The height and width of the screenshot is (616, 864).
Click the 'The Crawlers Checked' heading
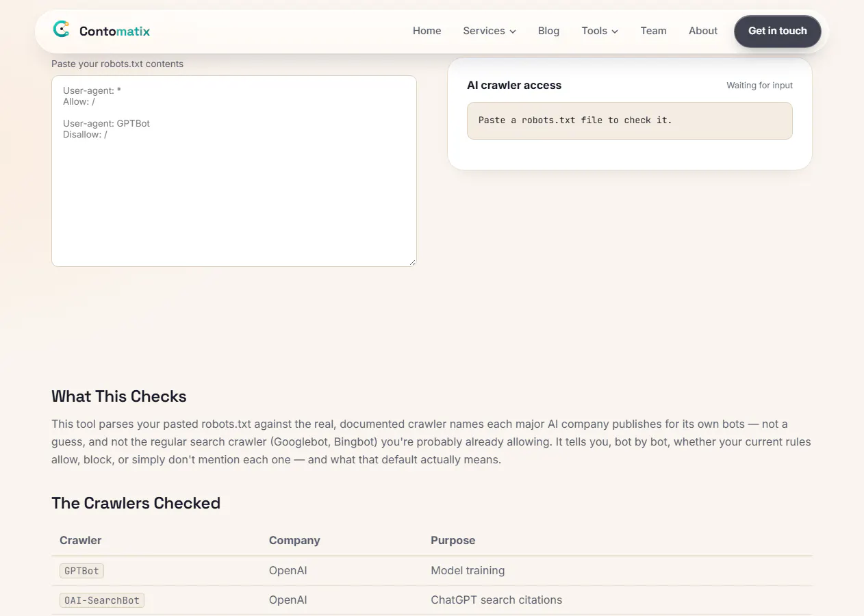(x=136, y=503)
